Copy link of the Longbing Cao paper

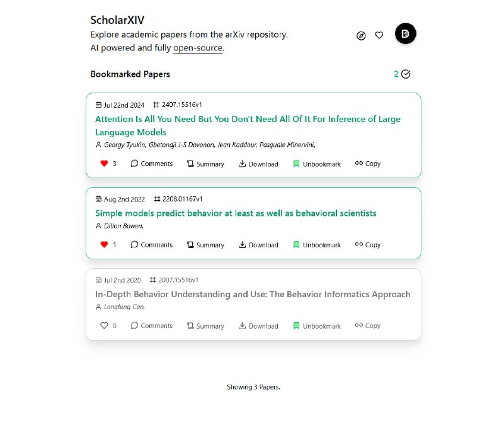coord(368,325)
